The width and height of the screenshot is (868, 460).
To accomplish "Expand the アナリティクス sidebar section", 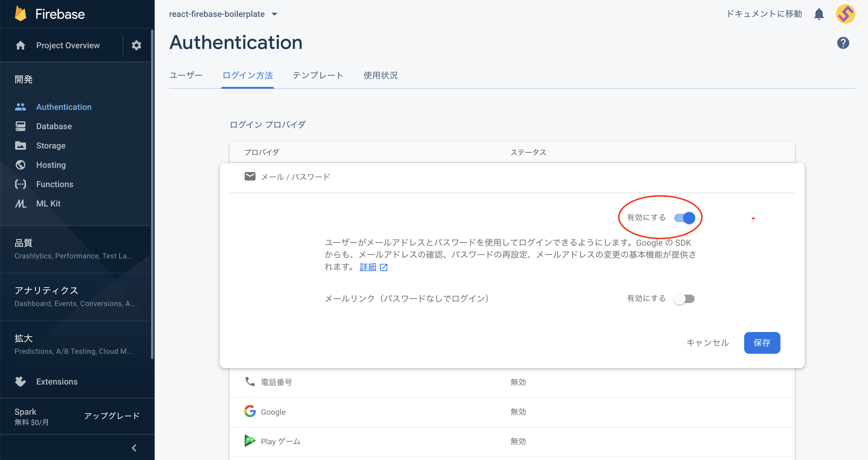I will [75, 297].
